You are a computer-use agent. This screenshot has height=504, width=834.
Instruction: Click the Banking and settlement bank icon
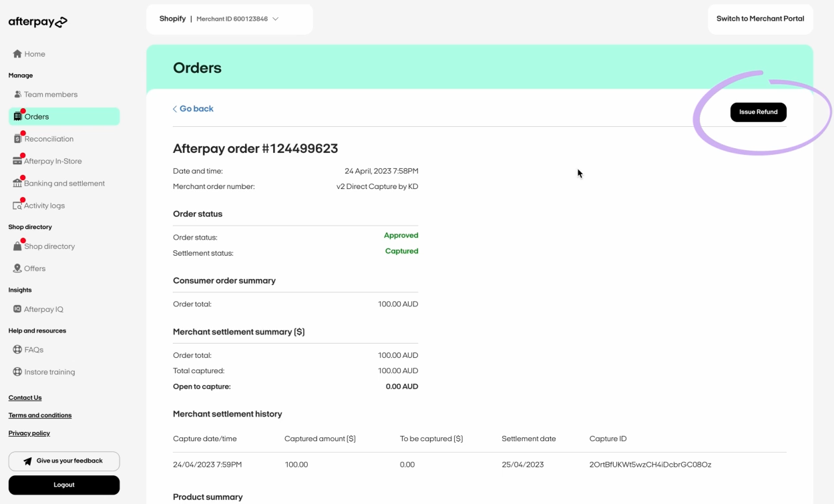17,183
